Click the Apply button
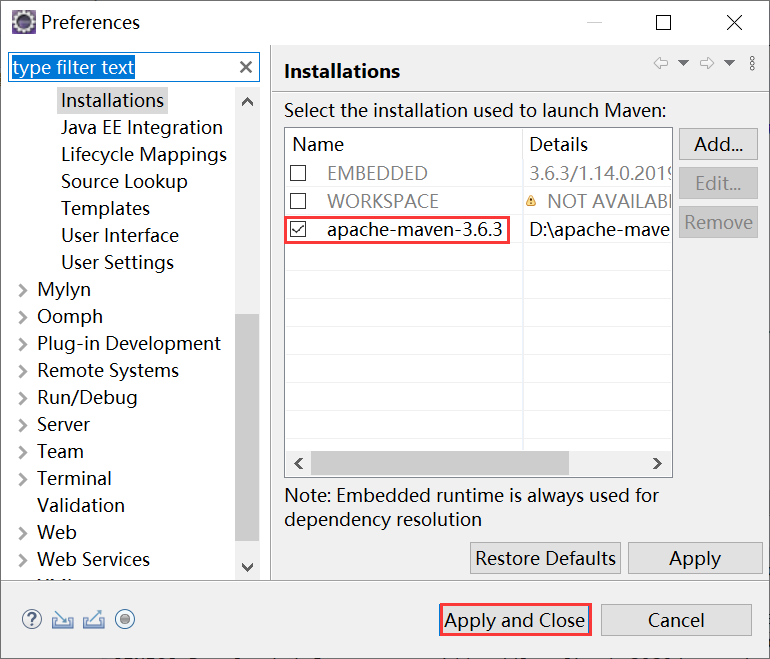 pos(695,558)
